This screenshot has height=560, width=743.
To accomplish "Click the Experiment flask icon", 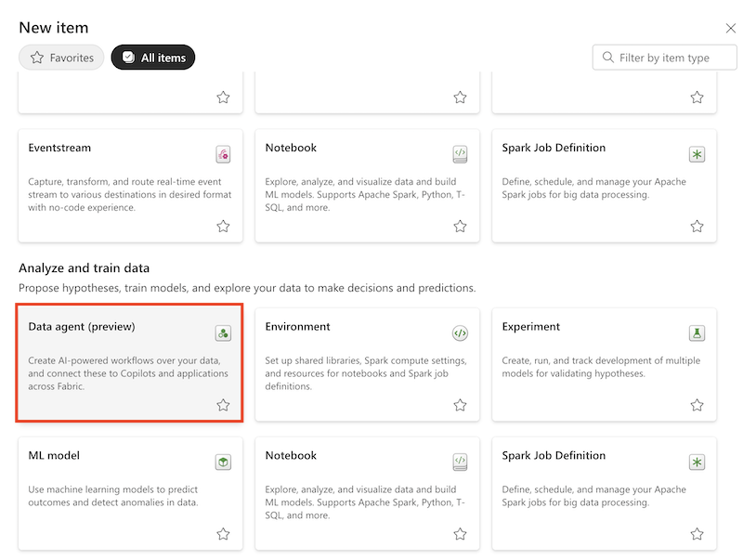I will (697, 332).
